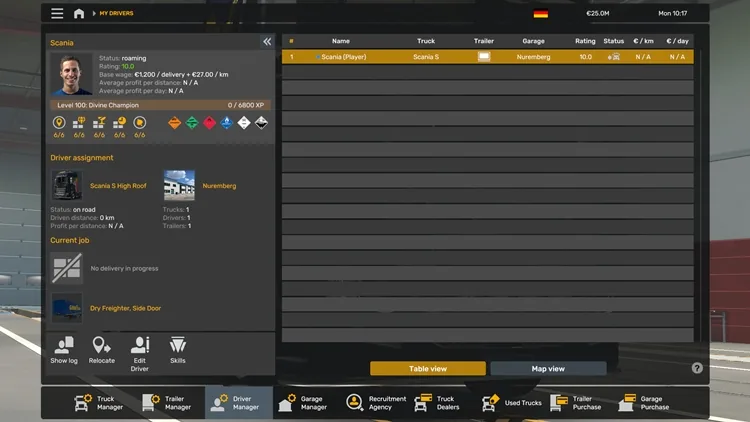Go to the home screen icon
The height and width of the screenshot is (422, 750).
pyautogui.click(x=79, y=13)
